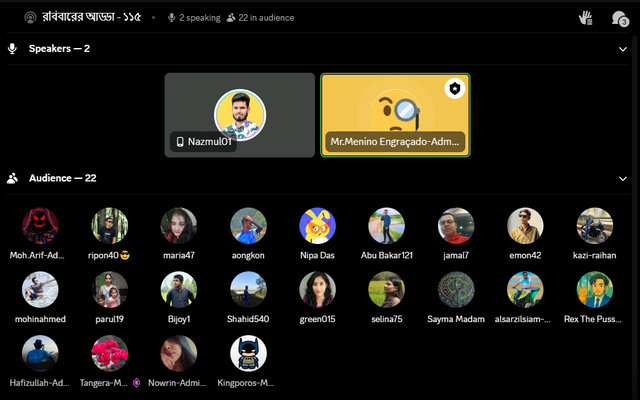Click the name label 'Kingporos-M...'

pyautogui.click(x=245, y=383)
